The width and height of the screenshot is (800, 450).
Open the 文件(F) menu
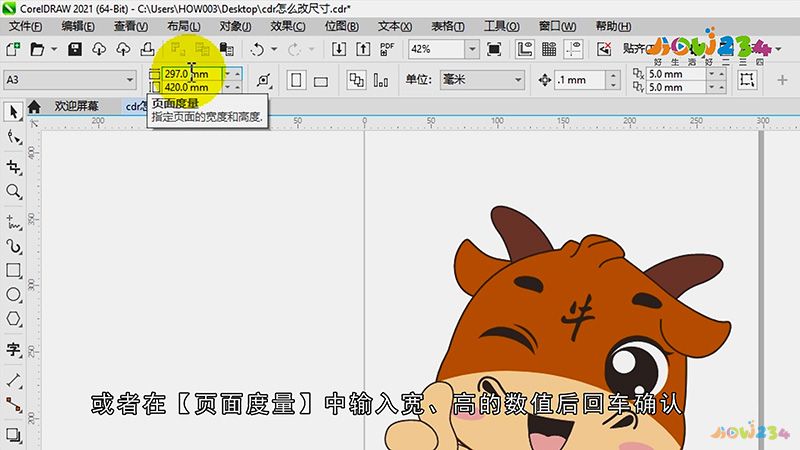point(26,27)
